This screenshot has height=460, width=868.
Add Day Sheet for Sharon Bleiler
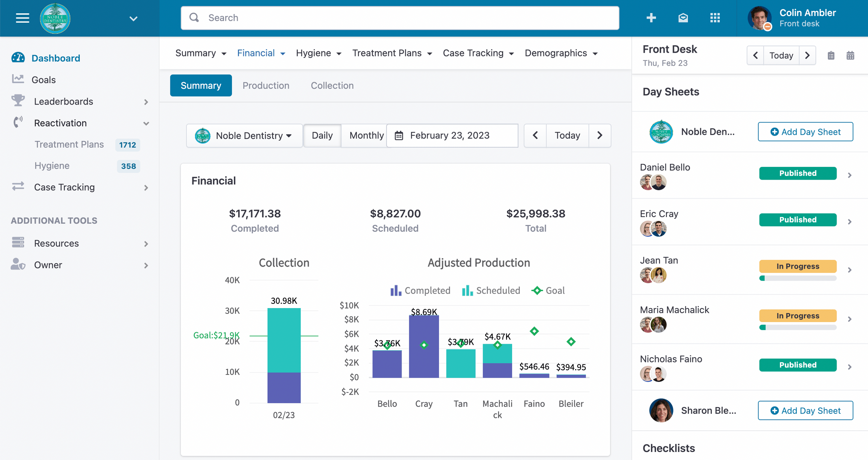point(805,411)
